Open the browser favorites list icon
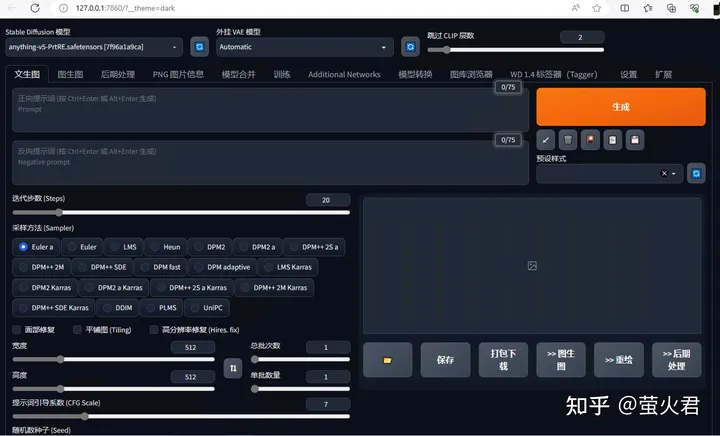This screenshot has height=436, width=720. (x=648, y=8)
